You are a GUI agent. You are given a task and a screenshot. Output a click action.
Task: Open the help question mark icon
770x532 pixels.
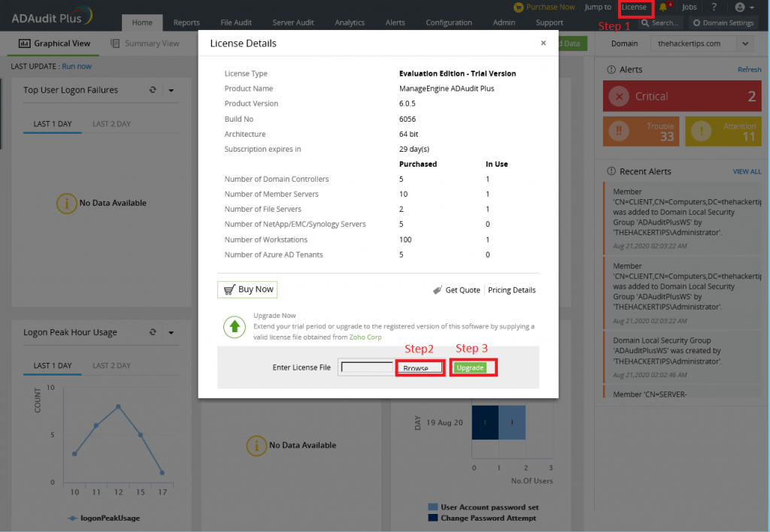coord(714,7)
